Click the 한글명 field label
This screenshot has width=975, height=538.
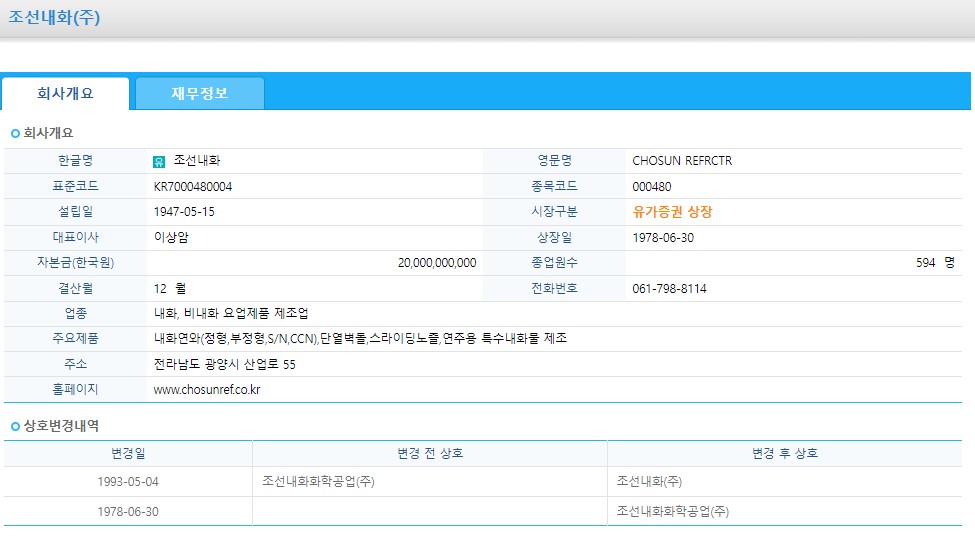[75, 160]
